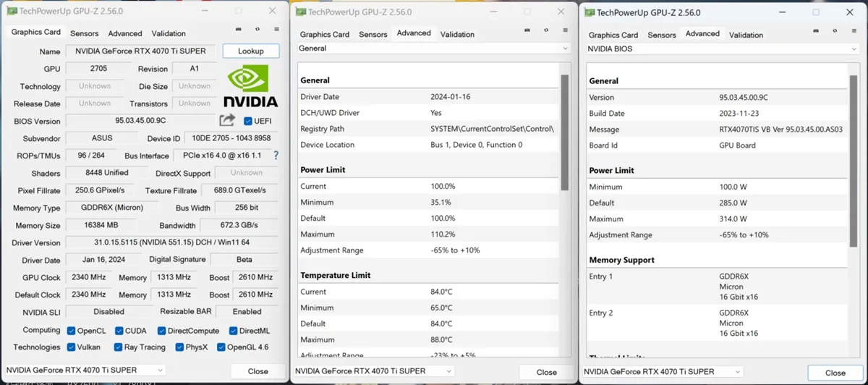Toggle the UEFI checkbox
The image size is (868, 385).
point(248,121)
